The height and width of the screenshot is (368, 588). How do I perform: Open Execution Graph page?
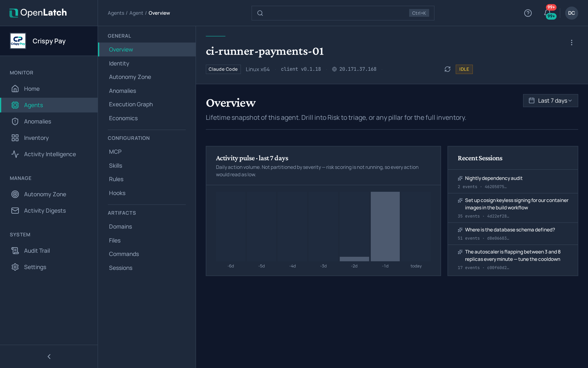(147, 104)
